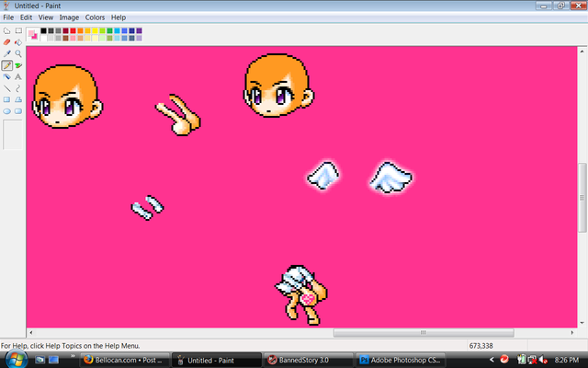Select the rectangular Select tool
This screenshot has width=588, height=368.
pyautogui.click(x=18, y=30)
